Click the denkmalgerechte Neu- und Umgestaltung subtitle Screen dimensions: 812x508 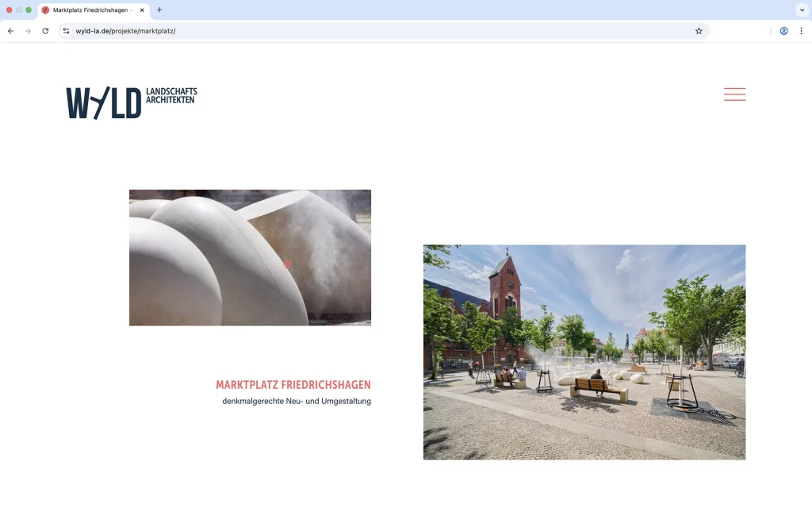[296, 402]
